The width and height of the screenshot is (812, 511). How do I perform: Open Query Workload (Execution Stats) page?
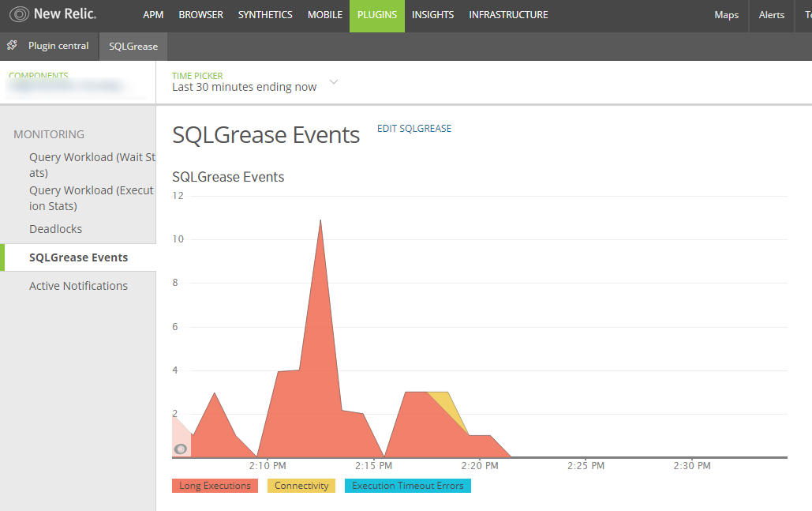92,198
